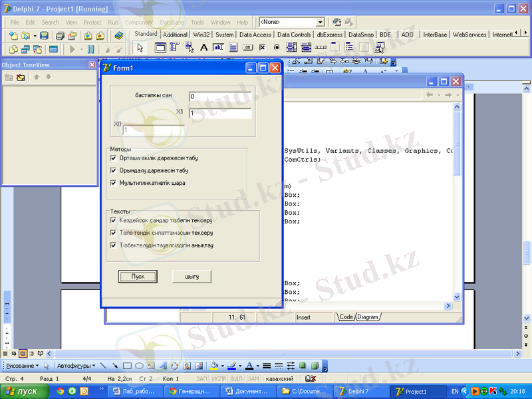This screenshot has height=399, width=532.
Task: Switch to the Data Access palette tab
Action: click(x=255, y=35)
